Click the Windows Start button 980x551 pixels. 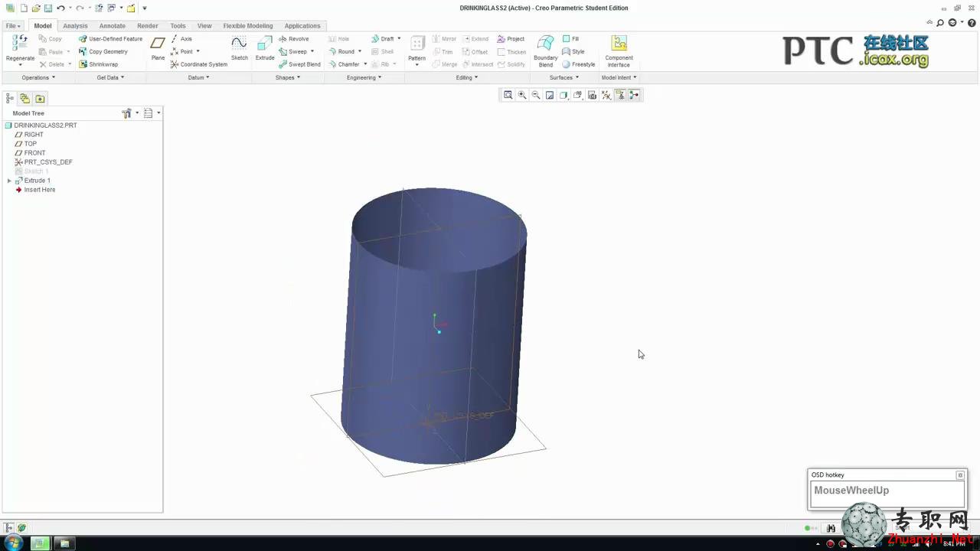13,543
